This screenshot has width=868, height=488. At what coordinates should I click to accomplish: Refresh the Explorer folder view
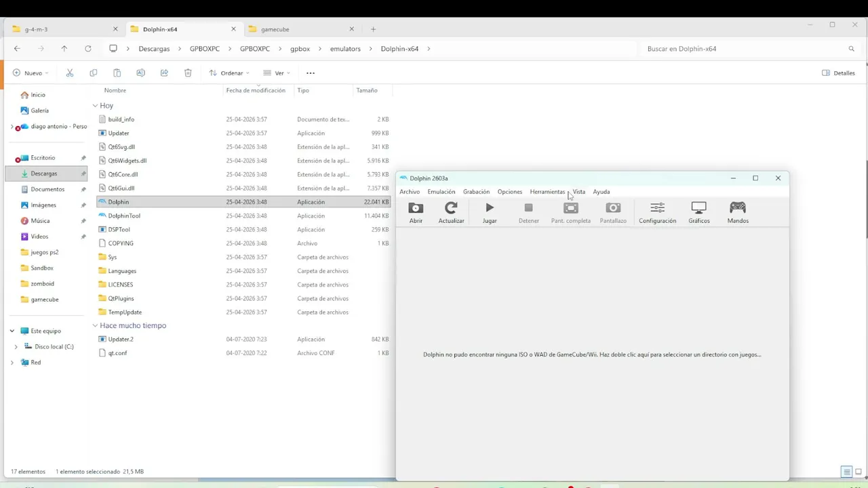click(87, 49)
